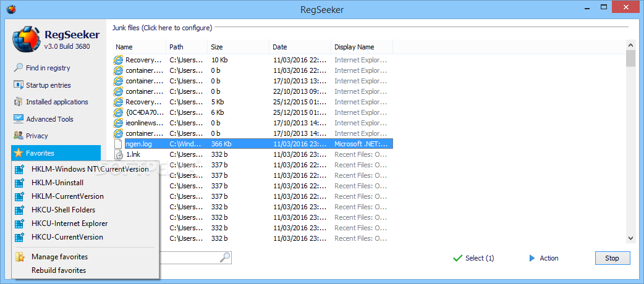Screen dimensions: 644x284
Task: Click the Favorites star icon
Action: tap(18, 153)
